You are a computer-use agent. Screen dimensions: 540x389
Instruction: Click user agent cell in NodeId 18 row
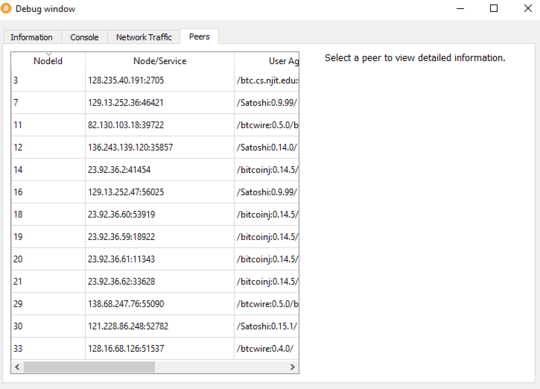coord(267,214)
